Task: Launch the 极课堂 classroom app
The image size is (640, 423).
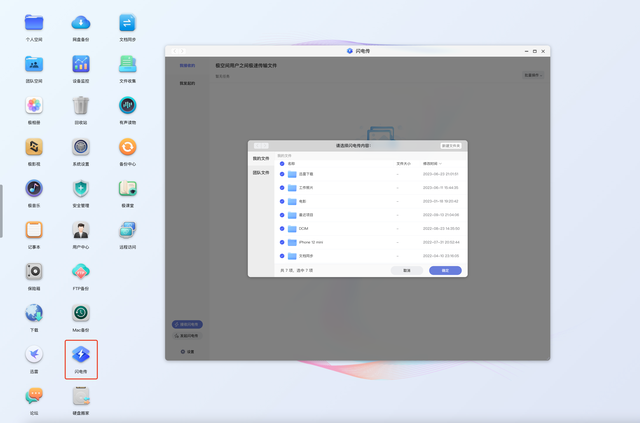Action: coord(127,189)
